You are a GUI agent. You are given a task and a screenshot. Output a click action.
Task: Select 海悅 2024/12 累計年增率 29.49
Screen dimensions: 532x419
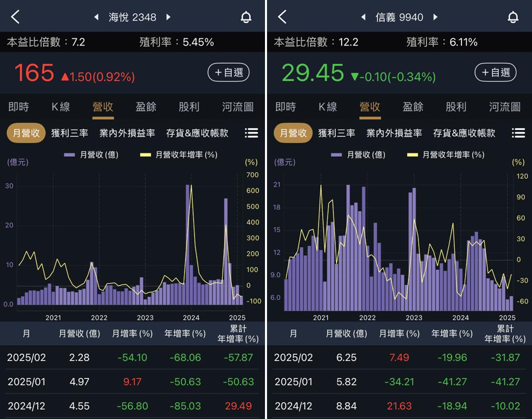point(238,406)
